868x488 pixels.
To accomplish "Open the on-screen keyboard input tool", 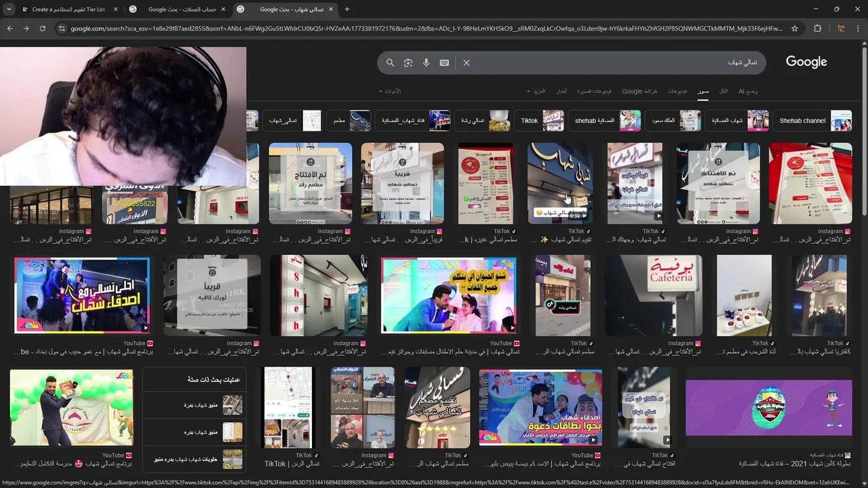I will click(444, 62).
